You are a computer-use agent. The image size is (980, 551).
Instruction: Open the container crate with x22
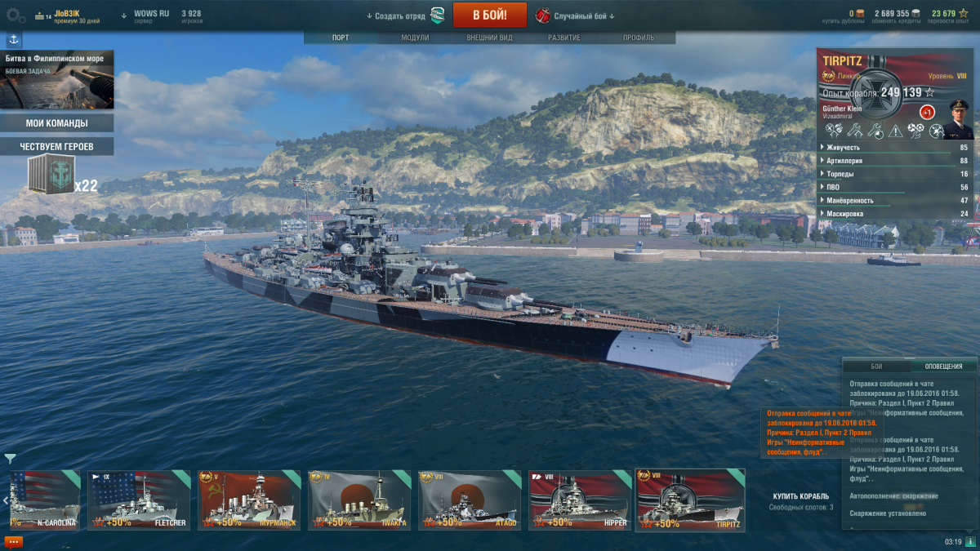51,175
